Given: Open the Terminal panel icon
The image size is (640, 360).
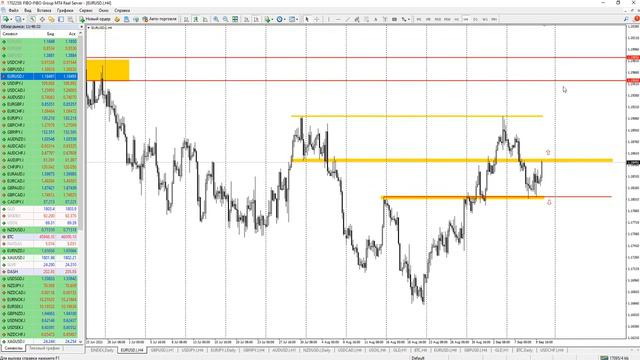Looking at the screenshot, I should (x=61, y=19).
